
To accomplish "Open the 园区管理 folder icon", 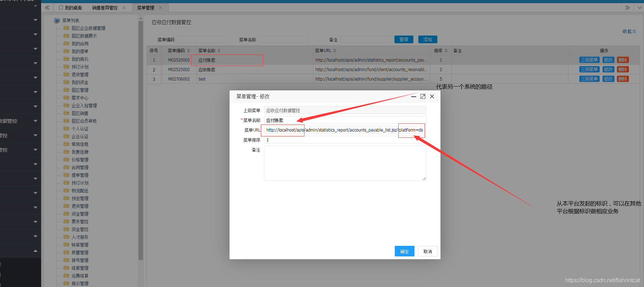I will (66, 90).
